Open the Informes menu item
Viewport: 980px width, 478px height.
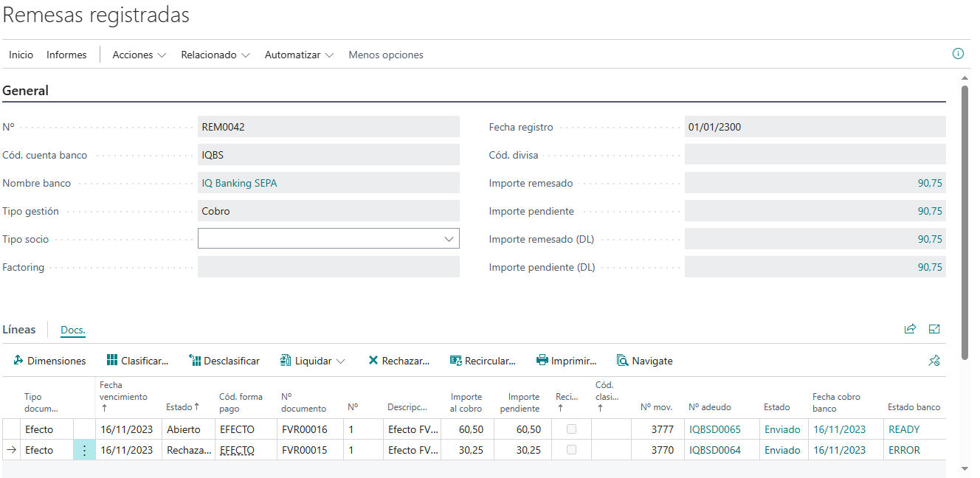pos(66,55)
